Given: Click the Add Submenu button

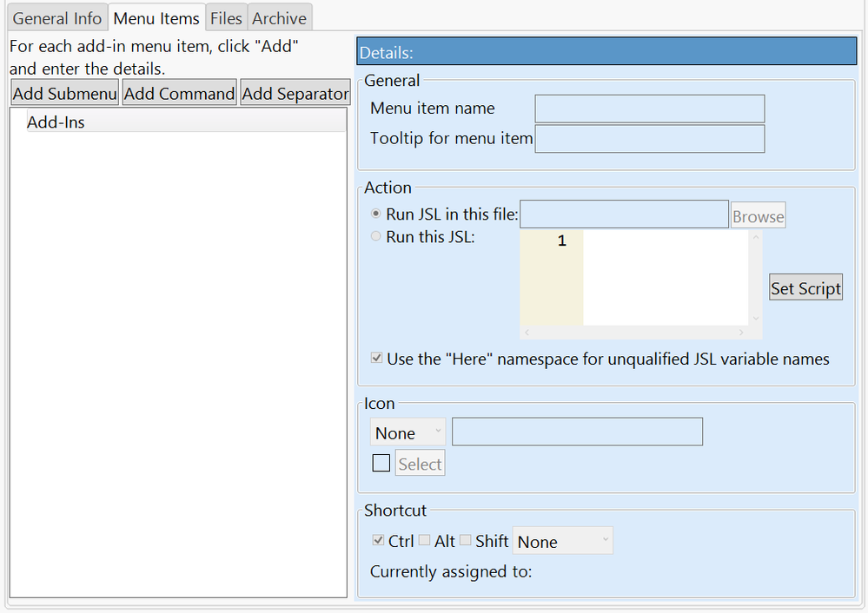Looking at the screenshot, I should (65, 94).
